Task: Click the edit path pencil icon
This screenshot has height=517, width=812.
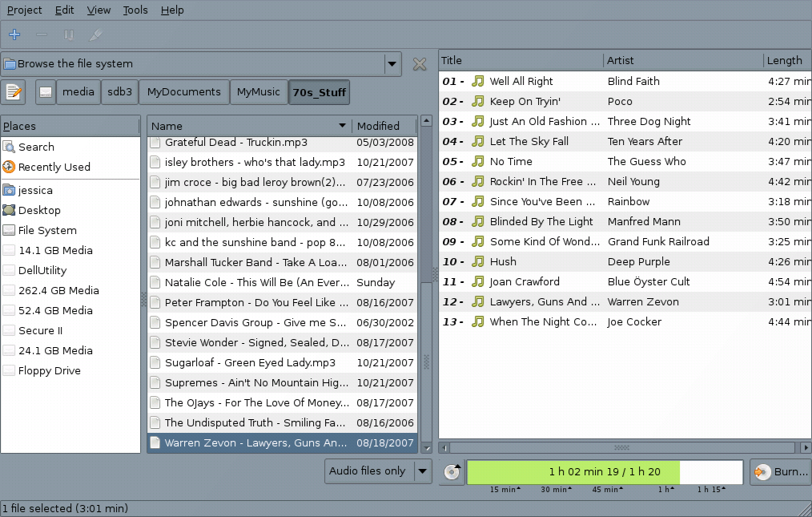Action: [14, 92]
